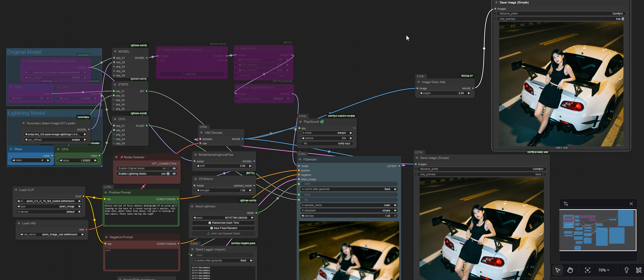Screen dimensions: 644x280
Task: Click the lower Save Image preview thumbnail
Action: pyautogui.click(x=482, y=228)
